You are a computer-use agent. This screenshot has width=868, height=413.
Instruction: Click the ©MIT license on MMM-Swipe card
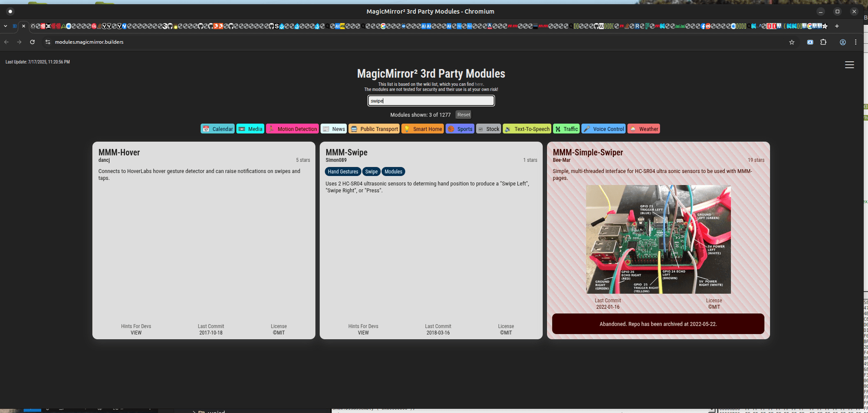[506, 333]
